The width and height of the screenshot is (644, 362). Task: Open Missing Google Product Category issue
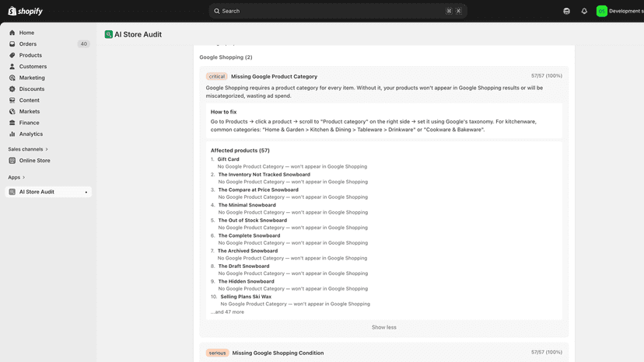click(x=274, y=76)
